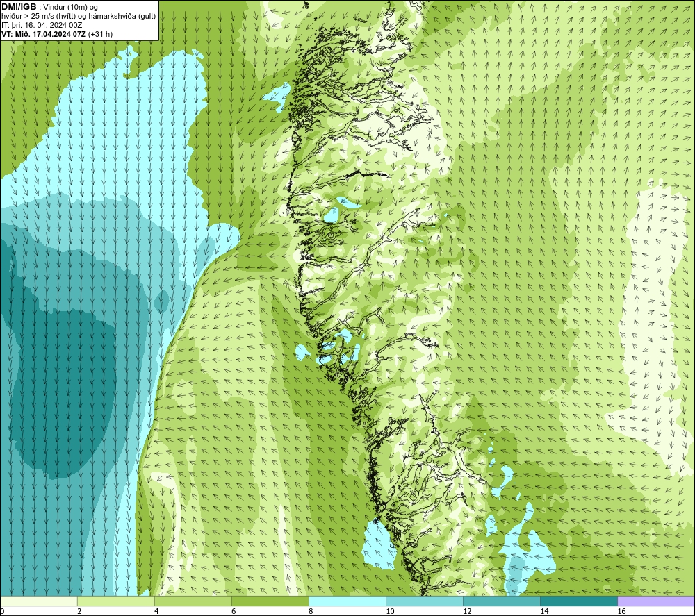Screen dimensions: 695x616
Task: Click the '(+31 h)' forecast offset text
Action: (x=100, y=34)
